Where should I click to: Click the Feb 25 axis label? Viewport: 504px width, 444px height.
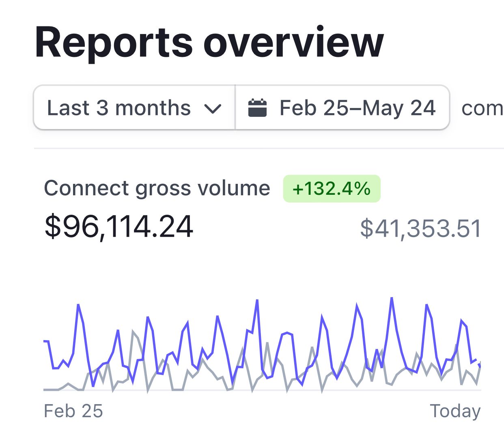(x=73, y=411)
